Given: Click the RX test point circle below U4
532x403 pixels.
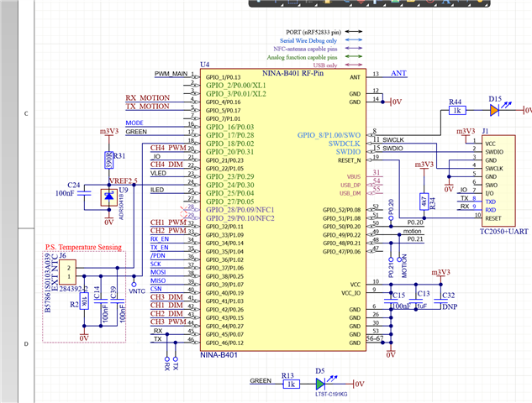Looking at the screenshot, I should point(167,359).
